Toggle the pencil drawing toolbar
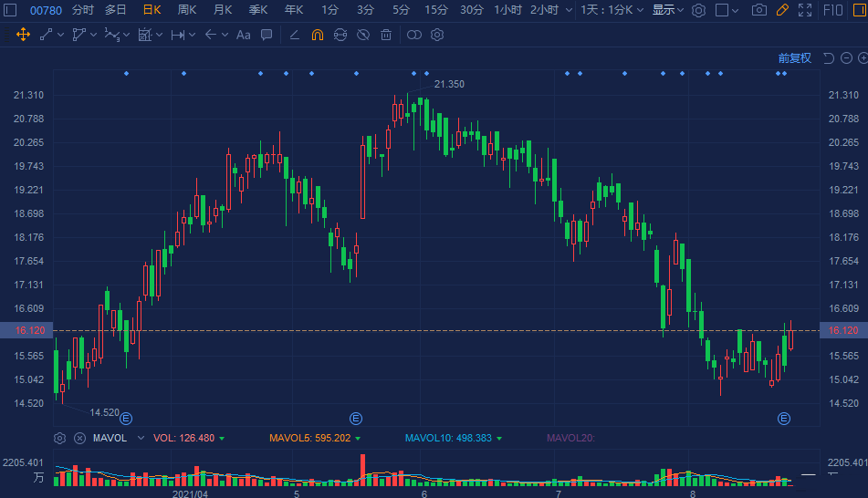Image resolution: width=868 pixels, height=498 pixels. 782,10
